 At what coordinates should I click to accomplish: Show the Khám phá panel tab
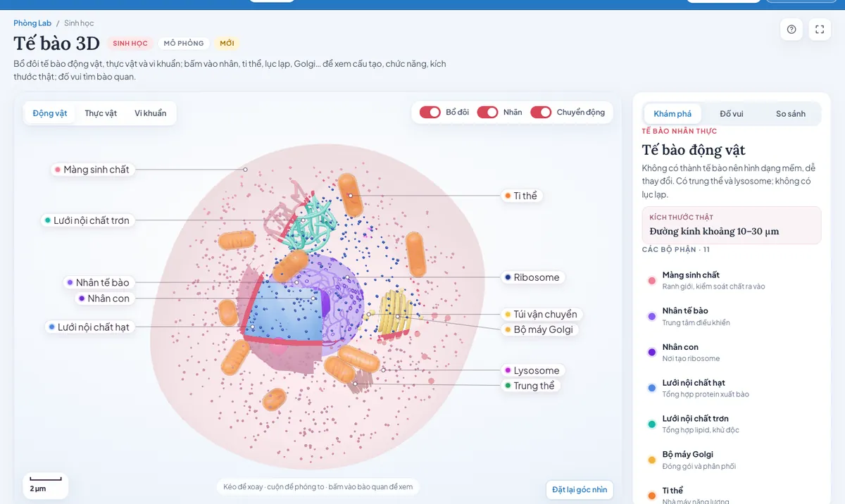point(672,114)
